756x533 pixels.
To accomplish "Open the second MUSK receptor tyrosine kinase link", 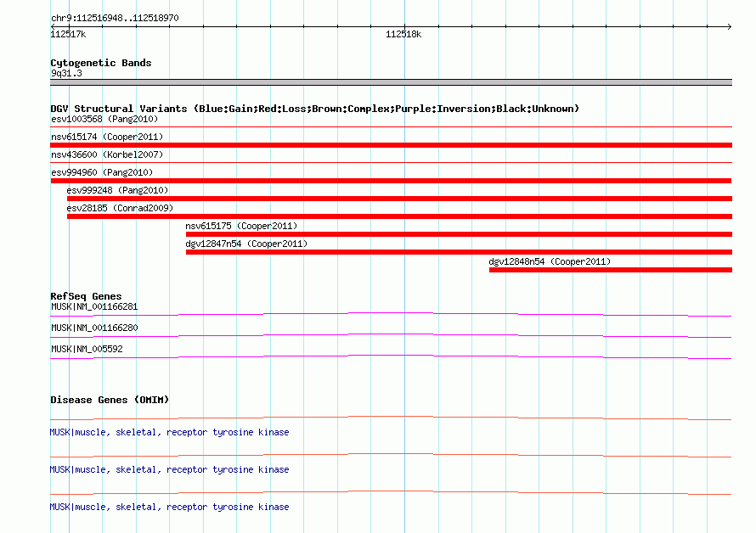I will click(169, 469).
